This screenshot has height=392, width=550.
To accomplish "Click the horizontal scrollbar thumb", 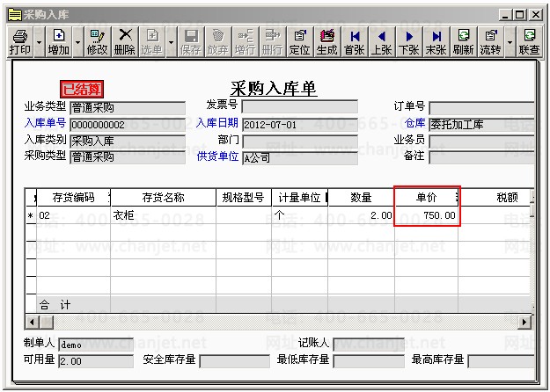I will coord(47,322).
